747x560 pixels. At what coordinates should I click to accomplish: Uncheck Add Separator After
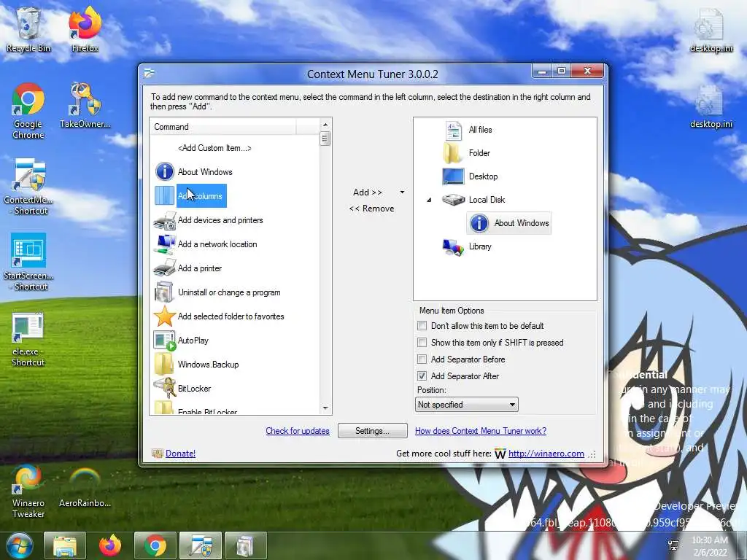click(422, 376)
